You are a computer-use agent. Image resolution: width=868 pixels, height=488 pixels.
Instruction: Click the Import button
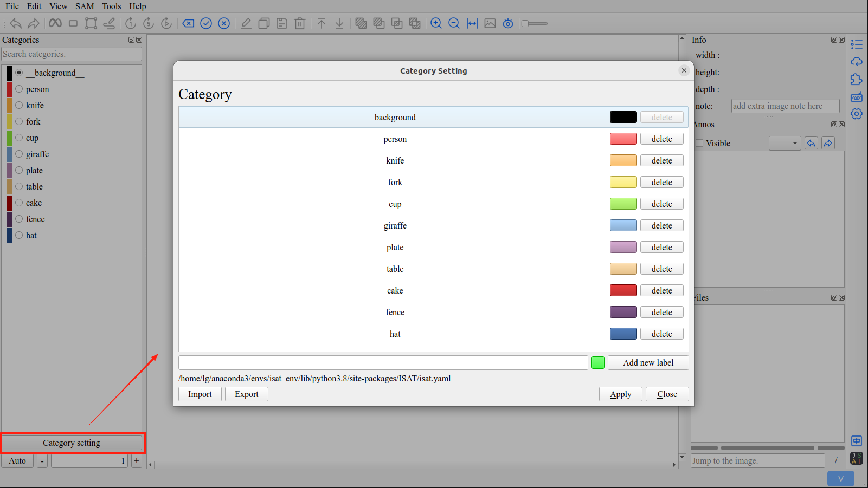point(200,394)
